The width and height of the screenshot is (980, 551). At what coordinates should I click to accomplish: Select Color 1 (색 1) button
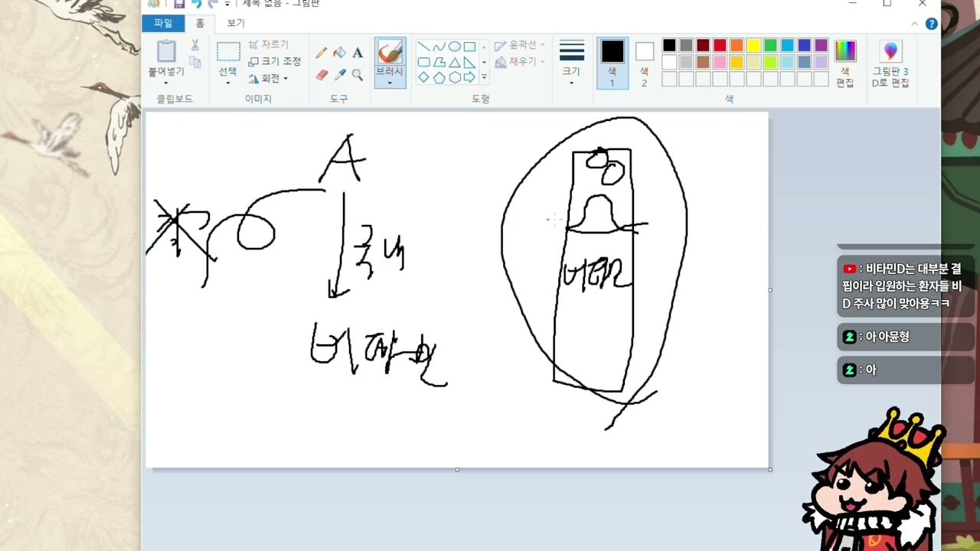[612, 64]
